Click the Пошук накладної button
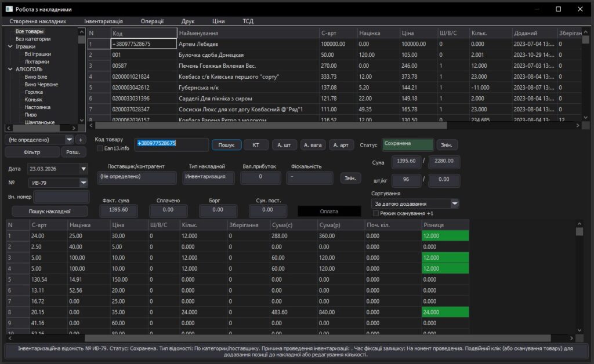Image resolution: width=594 pixels, height=364 pixels. click(x=50, y=211)
